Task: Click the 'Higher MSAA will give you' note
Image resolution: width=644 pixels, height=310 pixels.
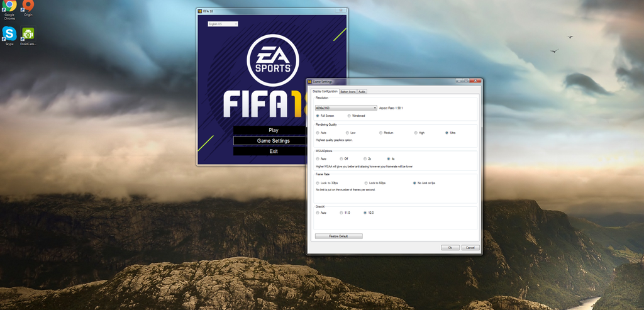Action: (x=364, y=167)
